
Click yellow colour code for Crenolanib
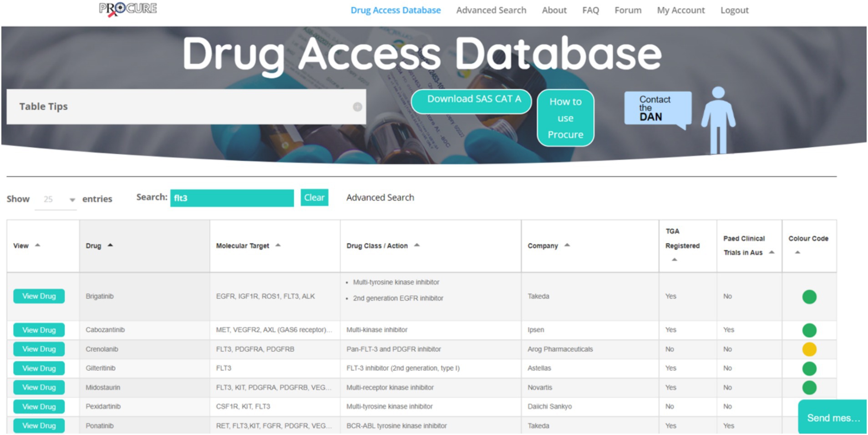coord(809,349)
